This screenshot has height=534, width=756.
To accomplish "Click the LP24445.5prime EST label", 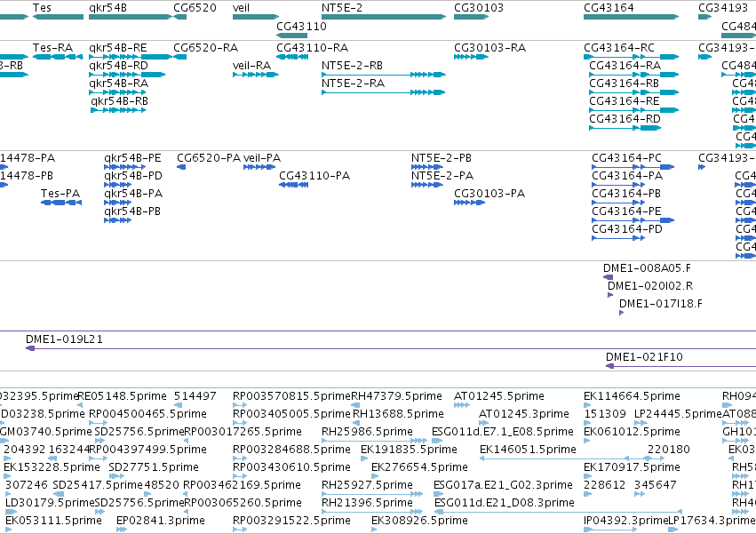I will click(x=678, y=414).
